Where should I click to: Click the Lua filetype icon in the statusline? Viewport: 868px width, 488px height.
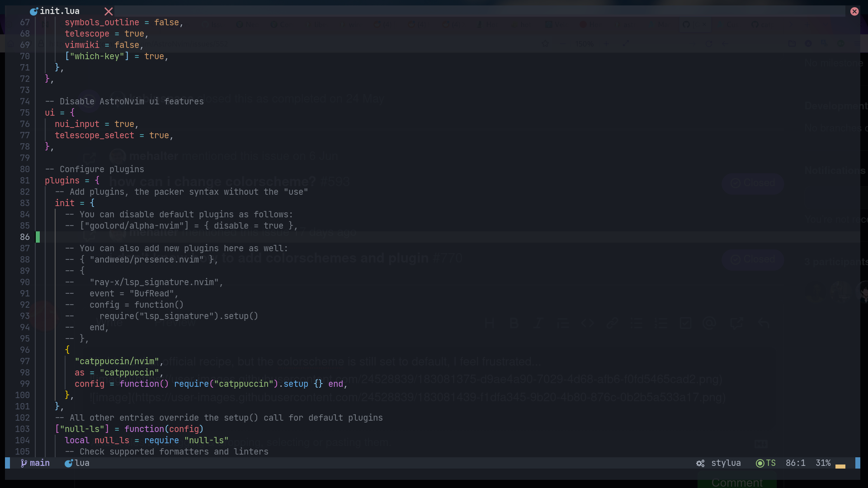click(x=70, y=463)
